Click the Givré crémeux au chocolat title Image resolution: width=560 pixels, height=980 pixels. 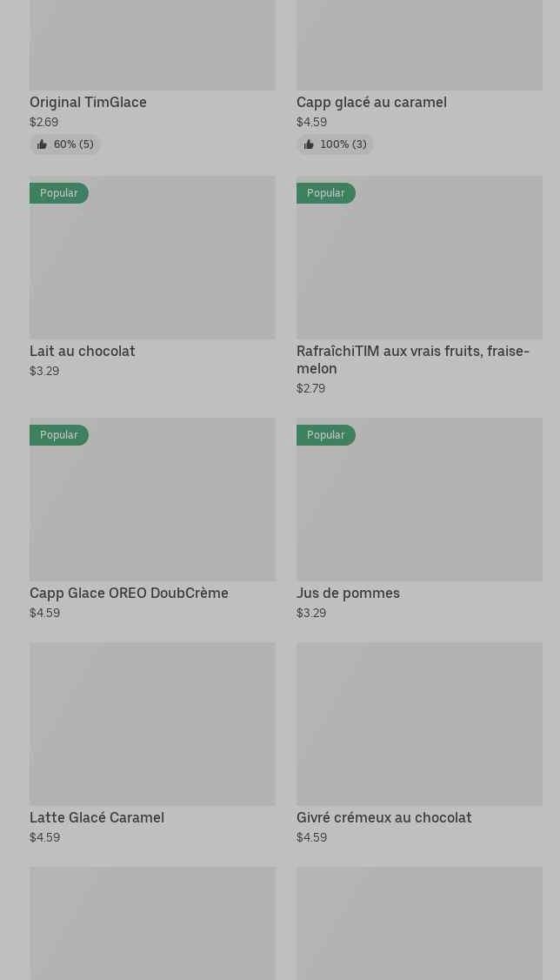(x=384, y=817)
